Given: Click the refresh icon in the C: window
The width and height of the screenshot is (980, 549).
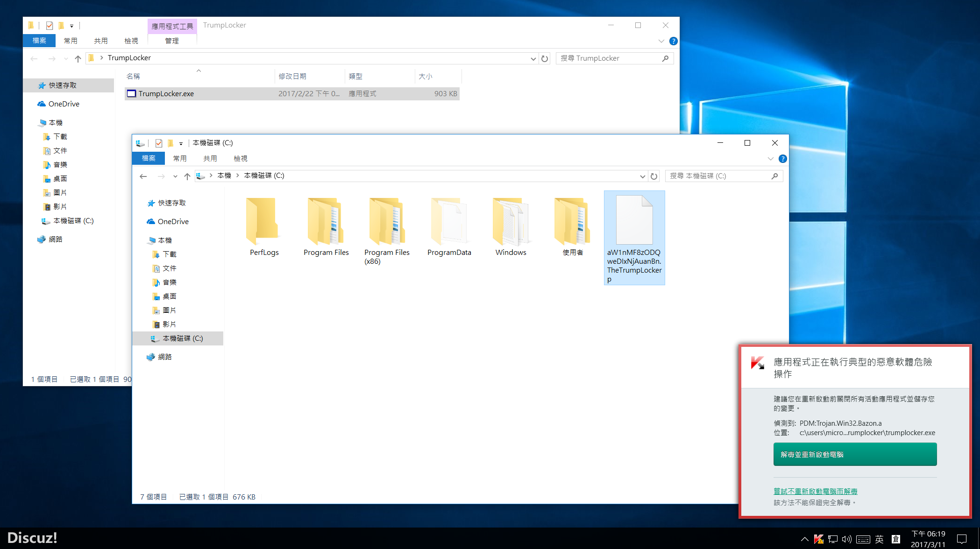Looking at the screenshot, I should [654, 176].
